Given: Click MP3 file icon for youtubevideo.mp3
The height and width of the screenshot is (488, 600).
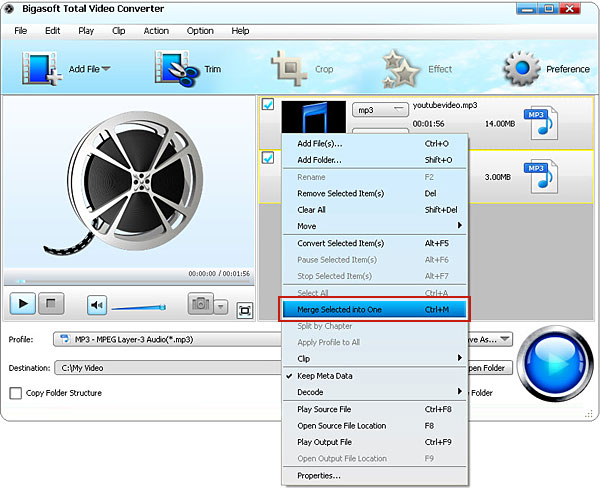Looking at the screenshot, I should (x=541, y=123).
